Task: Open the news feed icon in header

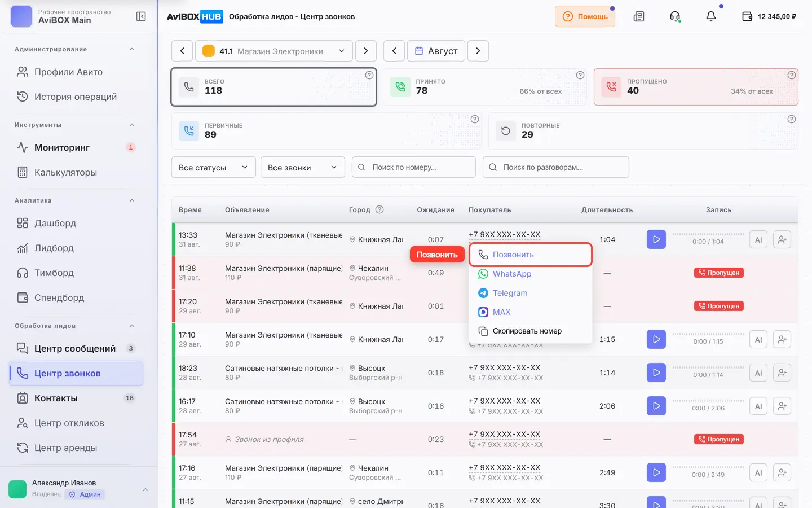Action: point(639,16)
